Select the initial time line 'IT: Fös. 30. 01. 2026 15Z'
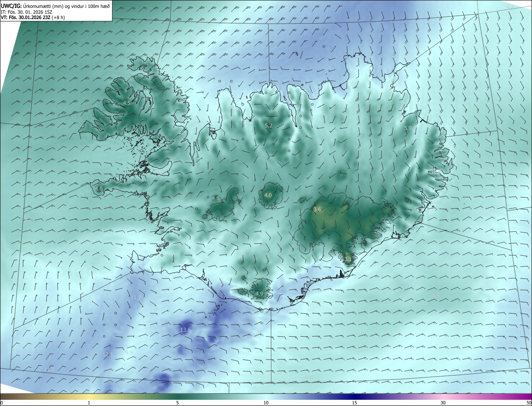 (27, 12)
